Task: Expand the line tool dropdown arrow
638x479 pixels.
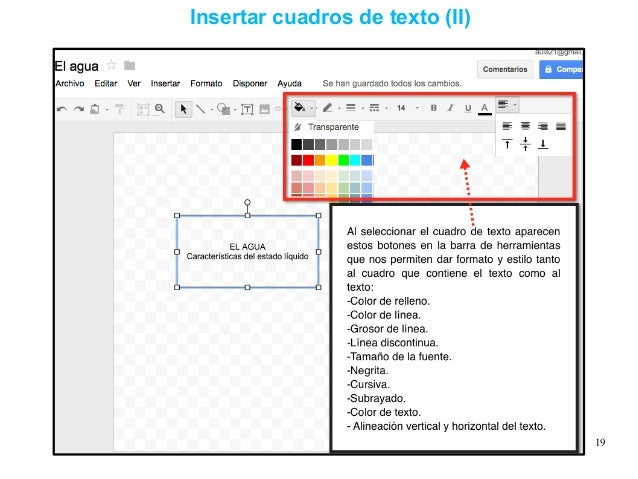Action: pyautogui.click(x=212, y=109)
